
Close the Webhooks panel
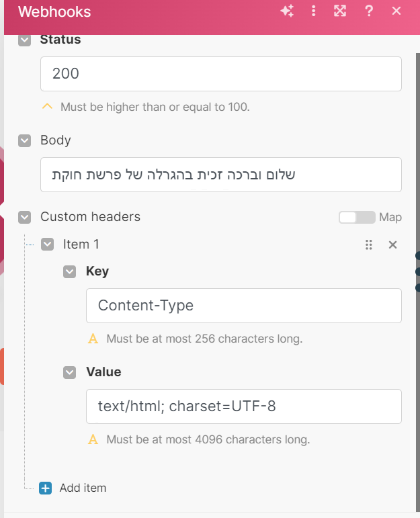pyautogui.click(x=396, y=11)
